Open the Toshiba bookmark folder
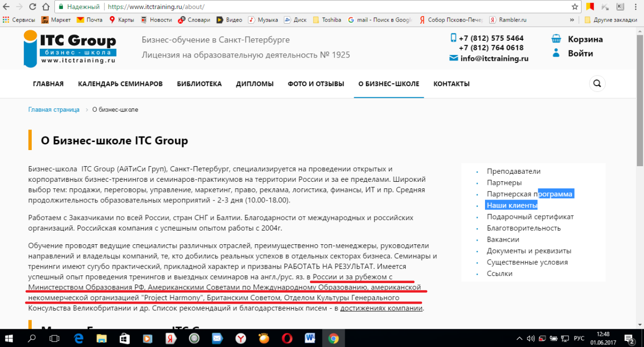Image resolution: width=644 pixels, height=347 pixels. tap(327, 20)
